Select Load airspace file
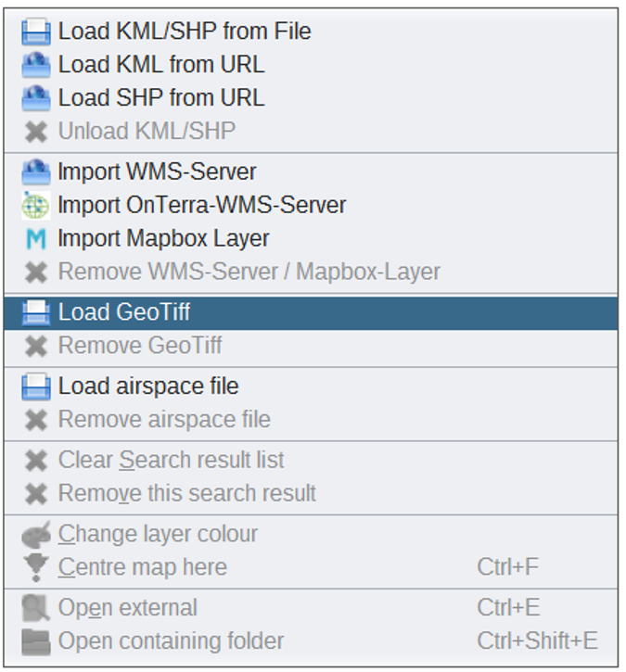626x672 pixels. 311,387
